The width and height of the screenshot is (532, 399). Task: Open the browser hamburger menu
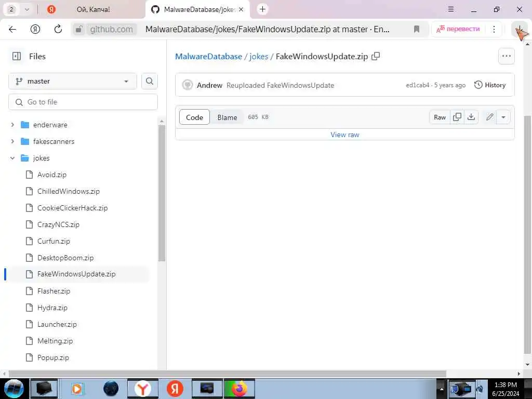(450, 9)
